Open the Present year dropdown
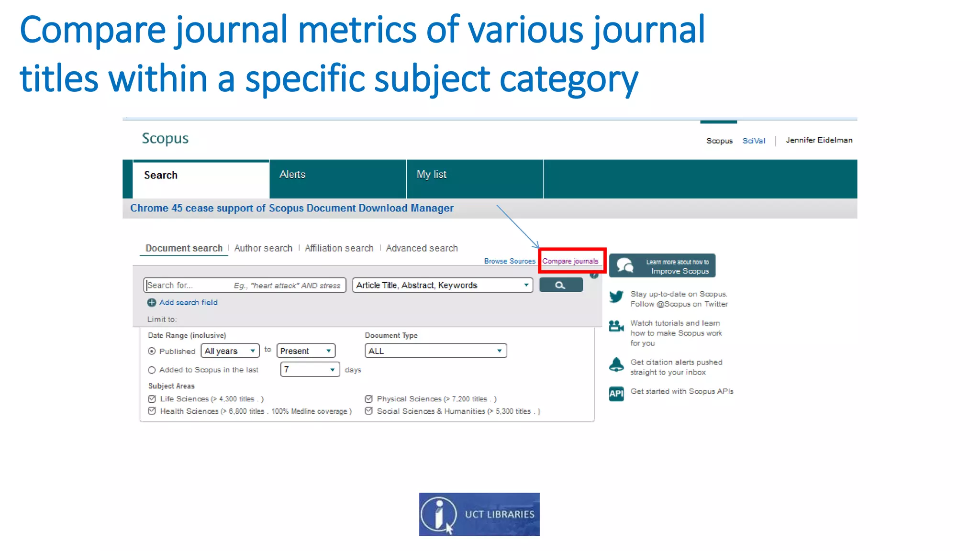Image resolution: width=980 pixels, height=551 pixels. tap(306, 351)
